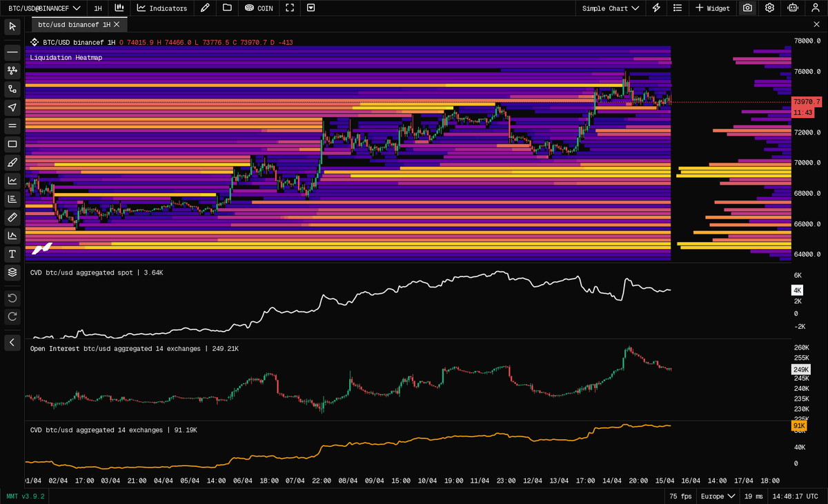Undo the last drawing action
828x504 pixels.
(x=12, y=298)
